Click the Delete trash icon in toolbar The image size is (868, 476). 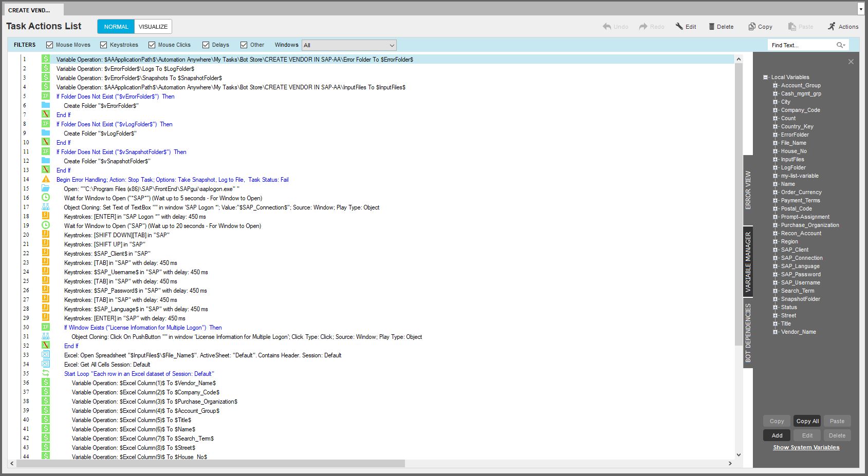point(712,27)
